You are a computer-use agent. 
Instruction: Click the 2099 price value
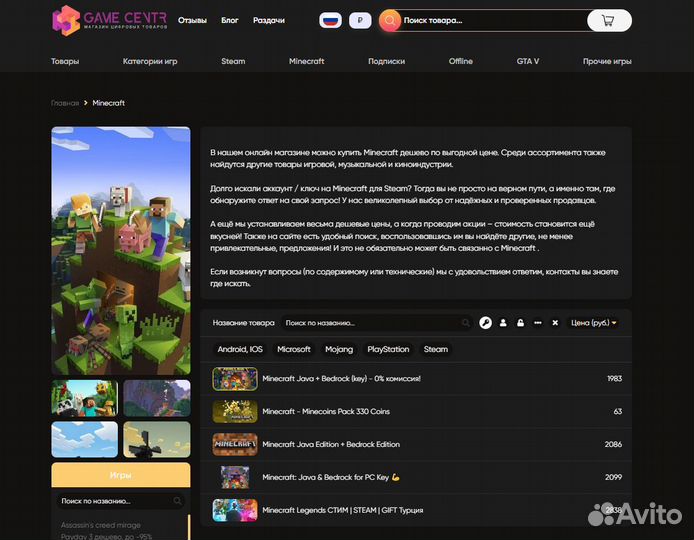coord(613,477)
